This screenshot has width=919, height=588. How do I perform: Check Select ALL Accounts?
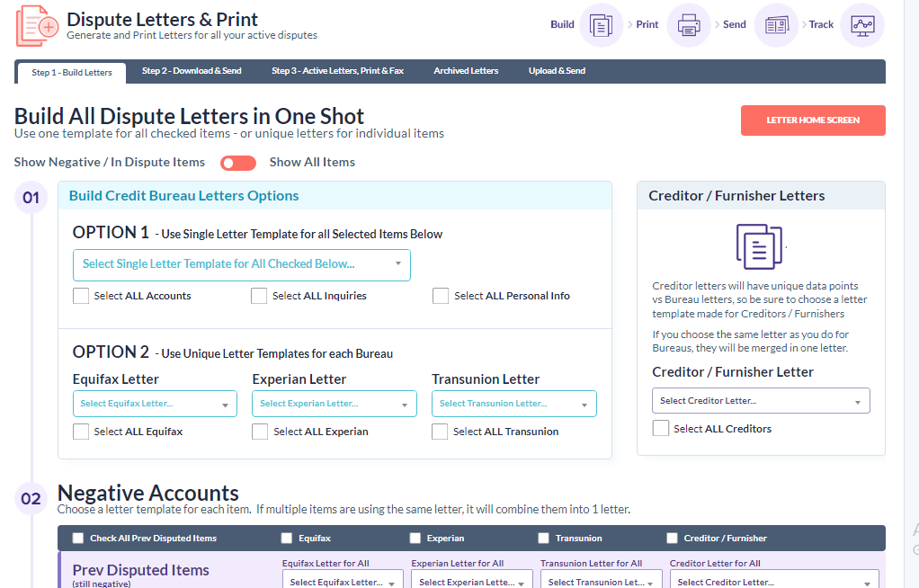pos(81,295)
